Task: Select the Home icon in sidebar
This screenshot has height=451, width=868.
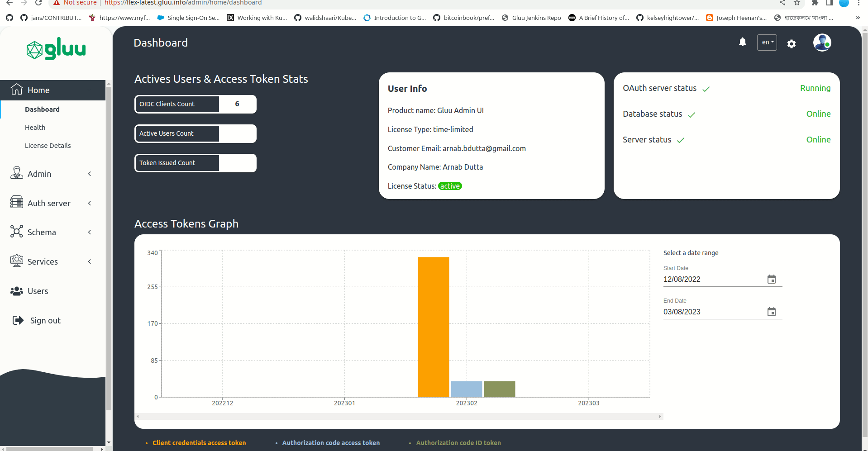Action: tap(16, 89)
